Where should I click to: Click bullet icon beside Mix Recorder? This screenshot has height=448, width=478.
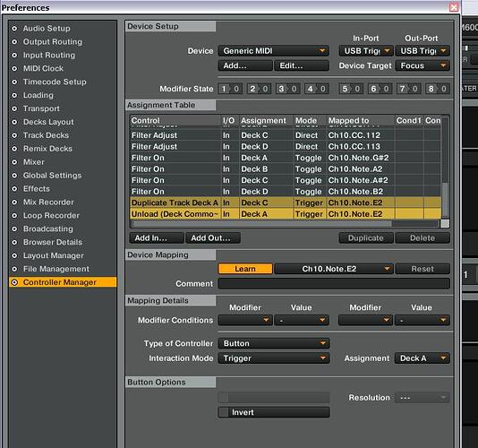pyautogui.click(x=14, y=202)
